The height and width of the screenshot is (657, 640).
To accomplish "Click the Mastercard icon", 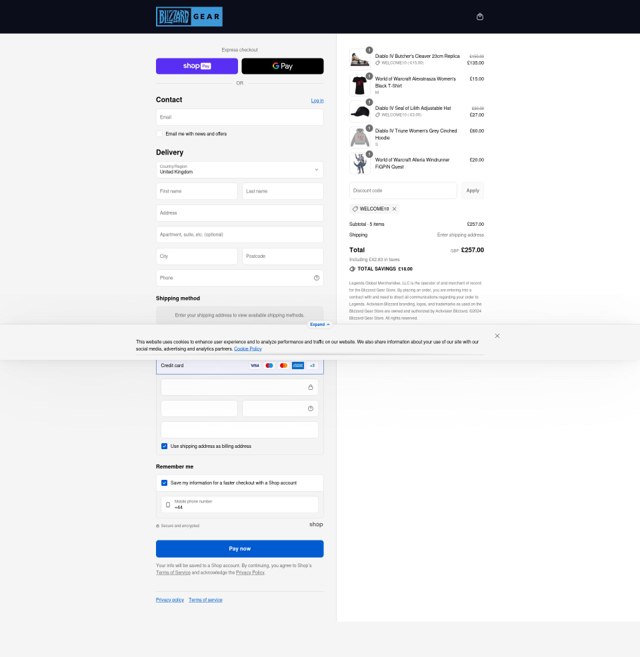I will [284, 365].
